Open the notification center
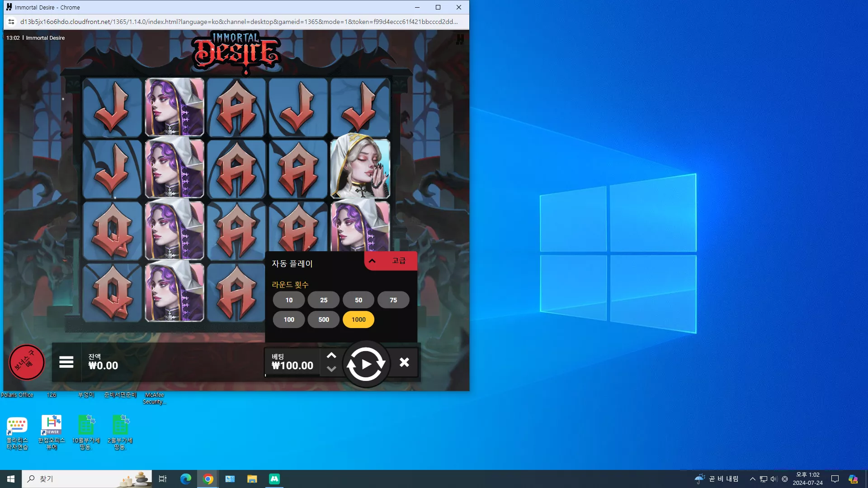This screenshot has width=868, height=488. (835, 479)
